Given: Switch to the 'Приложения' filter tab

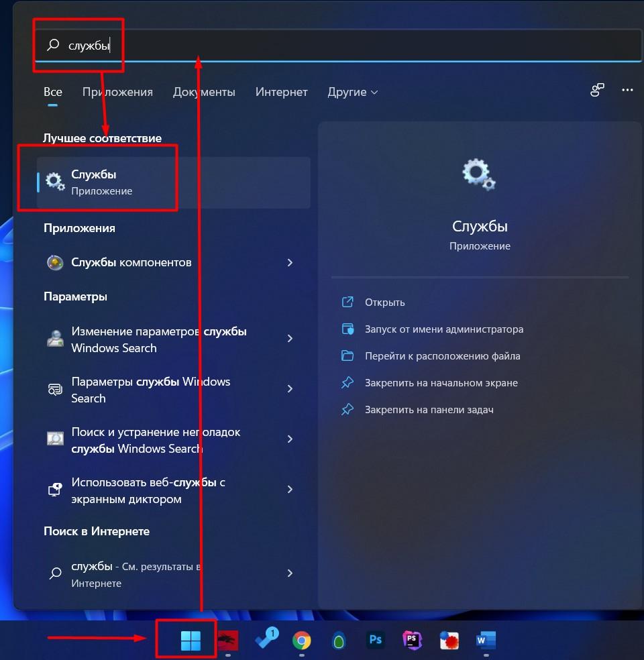Looking at the screenshot, I should tap(117, 92).
